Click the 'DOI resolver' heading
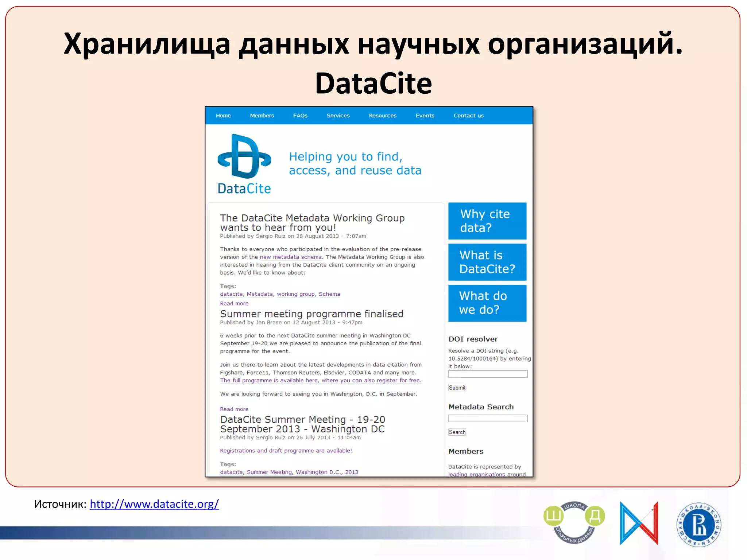747x560 pixels. click(473, 339)
